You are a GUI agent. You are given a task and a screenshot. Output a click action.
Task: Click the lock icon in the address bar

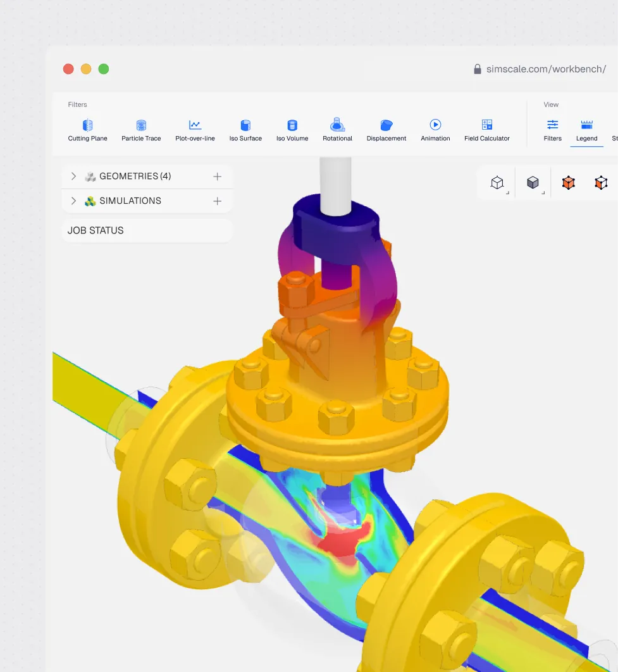coord(478,69)
